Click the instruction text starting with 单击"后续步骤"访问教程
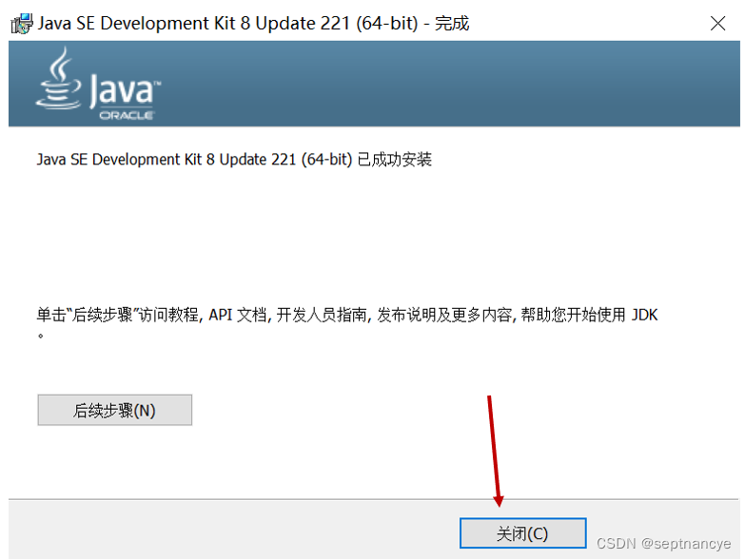 tap(347, 323)
